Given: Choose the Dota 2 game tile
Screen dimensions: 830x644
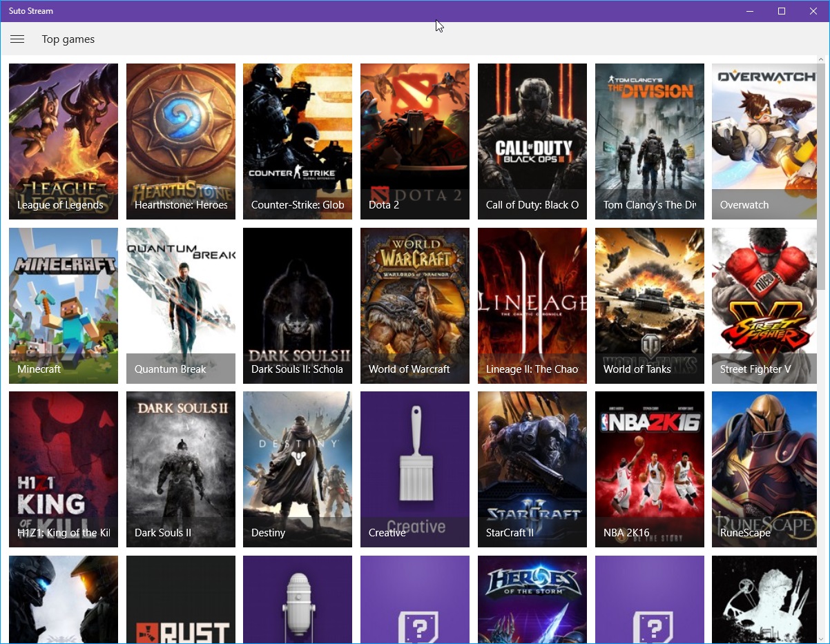Looking at the screenshot, I should [x=415, y=141].
